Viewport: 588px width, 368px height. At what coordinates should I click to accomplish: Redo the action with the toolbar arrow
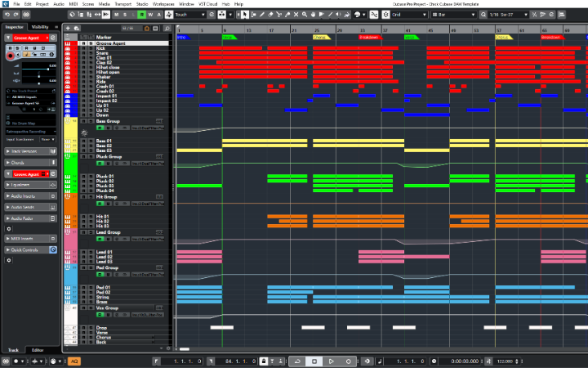[16, 15]
